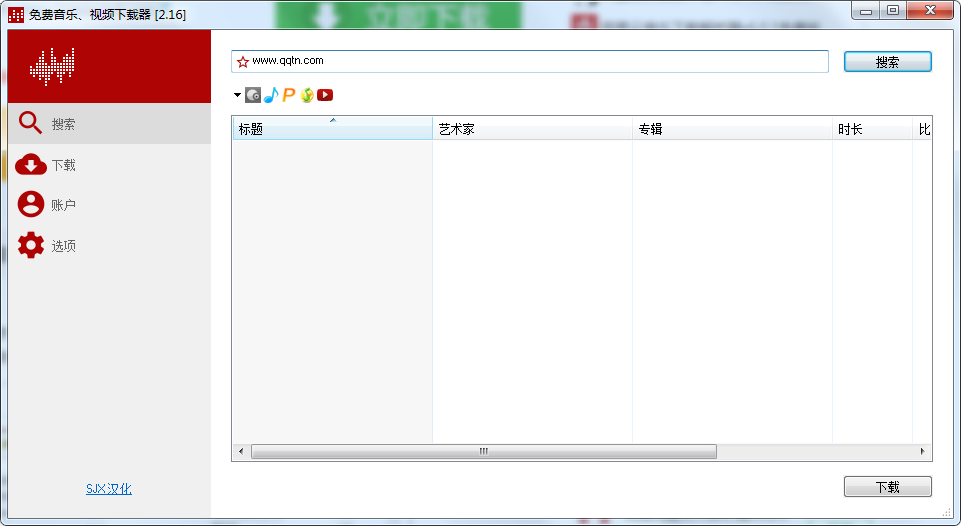Click the red cloud download icon

31,165
